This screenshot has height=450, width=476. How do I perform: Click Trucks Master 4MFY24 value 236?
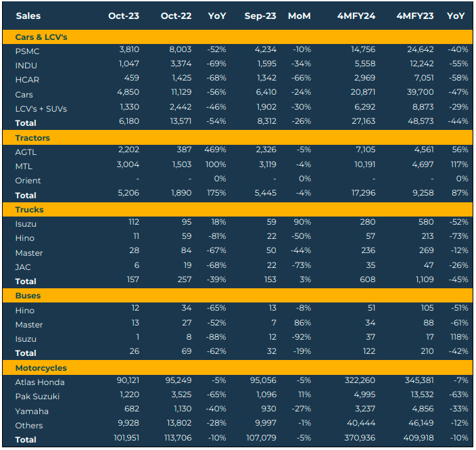click(x=368, y=250)
